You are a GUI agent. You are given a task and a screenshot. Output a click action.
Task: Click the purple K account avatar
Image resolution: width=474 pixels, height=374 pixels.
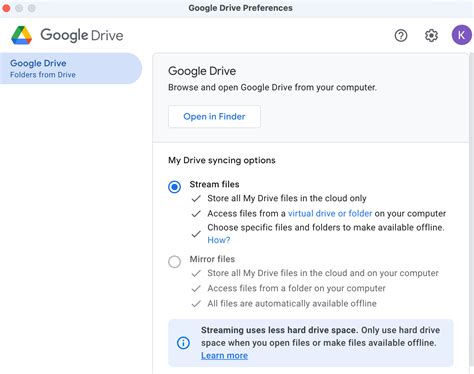tap(462, 35)
